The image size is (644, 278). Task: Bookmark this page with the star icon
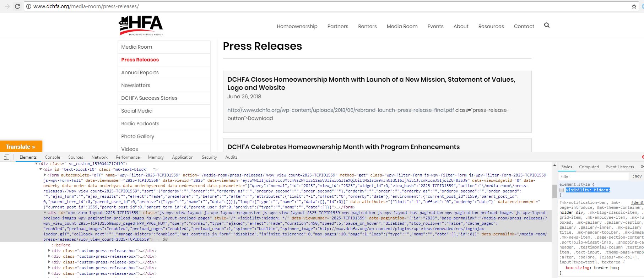pyautogui.click(x=634, y=6)
